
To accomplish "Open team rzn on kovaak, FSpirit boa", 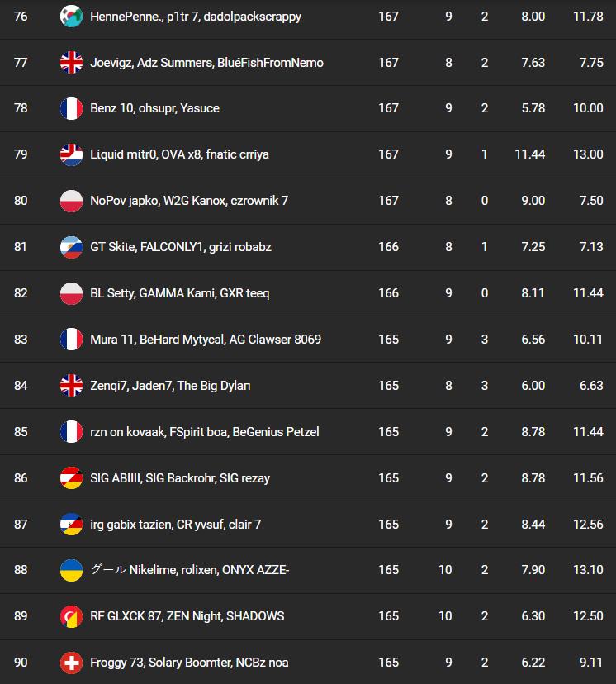I will (204, 432).
